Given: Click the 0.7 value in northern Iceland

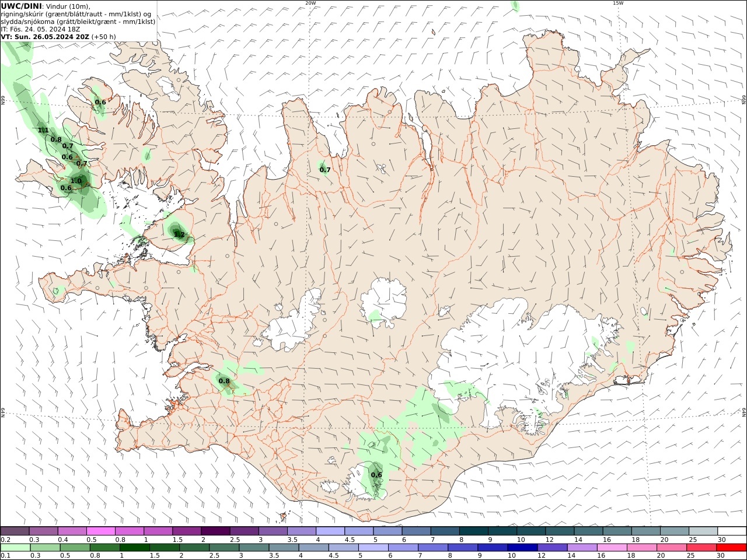Looking at the screenshot, I should (325, 170).
